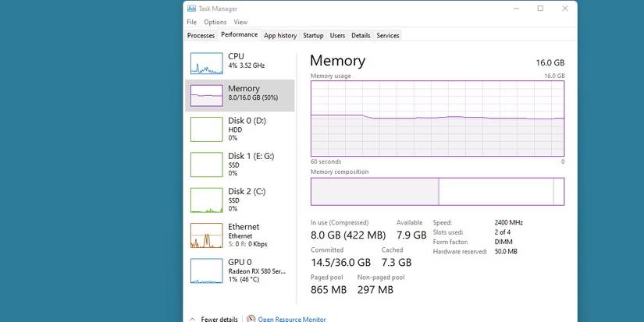Click the 'Radeon RX 580 Ser...' text

[x=257, y=271]
